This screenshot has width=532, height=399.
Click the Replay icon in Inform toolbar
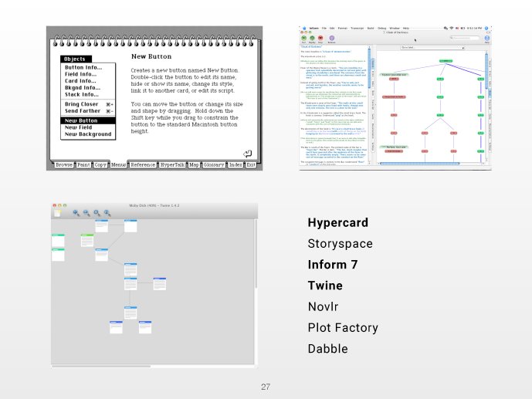[x=312, y=38]
